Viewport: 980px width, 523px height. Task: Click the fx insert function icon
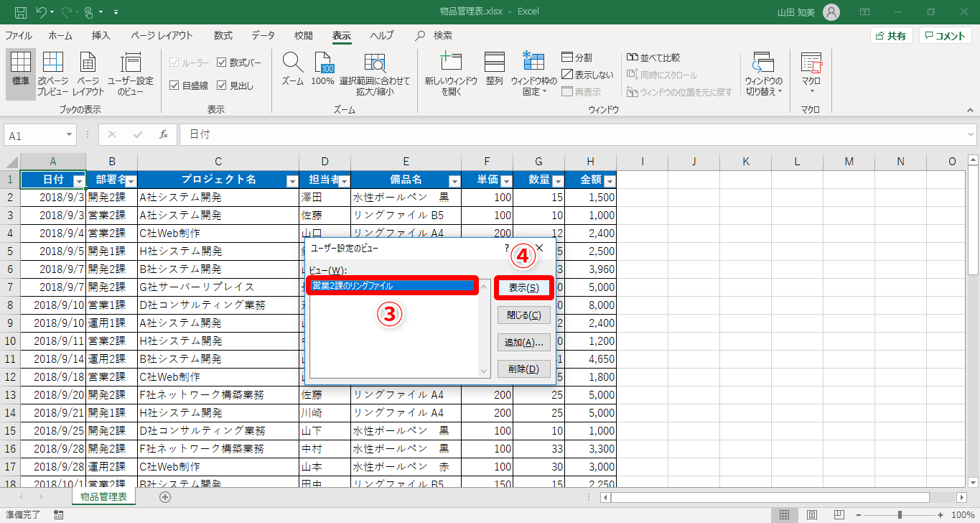click(x=164, y=134)
